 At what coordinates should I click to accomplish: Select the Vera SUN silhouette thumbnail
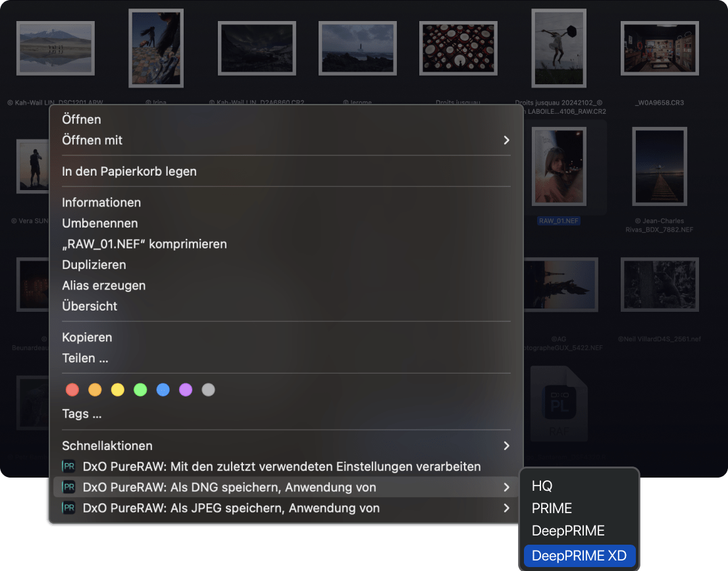[x=33, y=166]
